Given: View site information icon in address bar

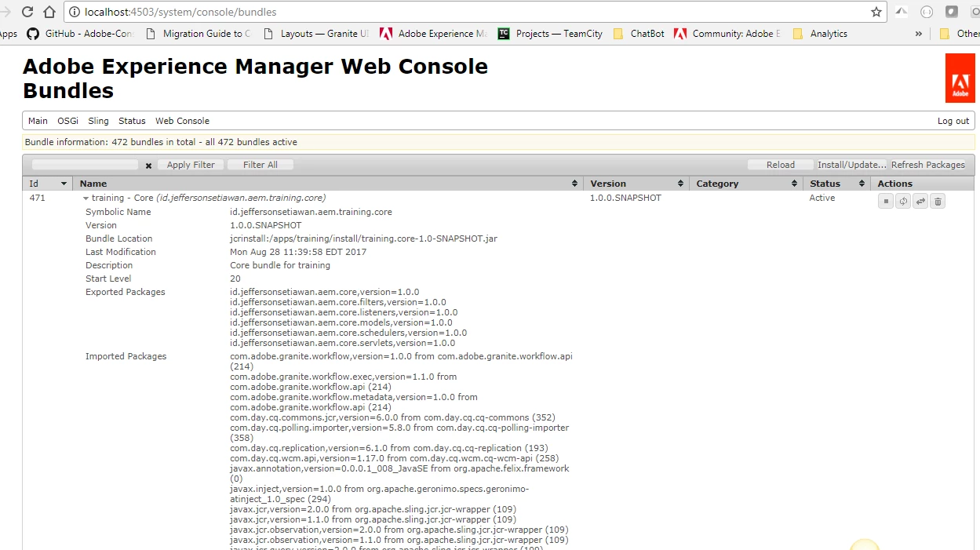Looking at the screenshot, I should [x=75, y=12].
